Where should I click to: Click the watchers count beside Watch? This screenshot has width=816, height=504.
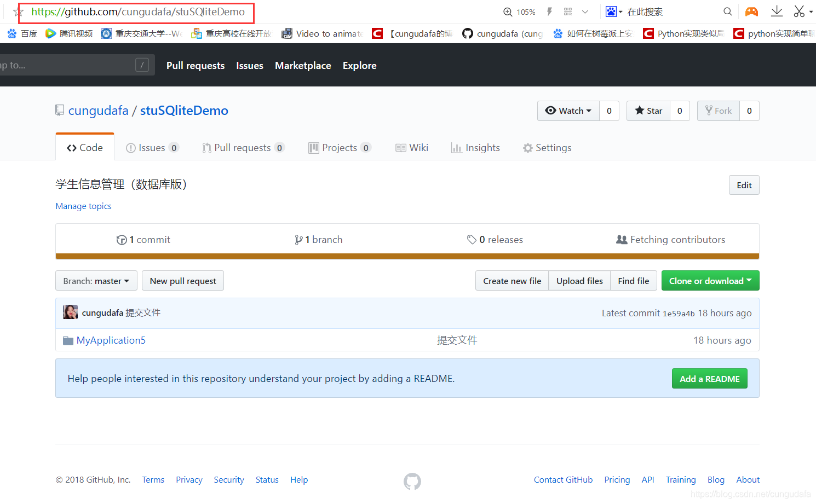point(609,111)
